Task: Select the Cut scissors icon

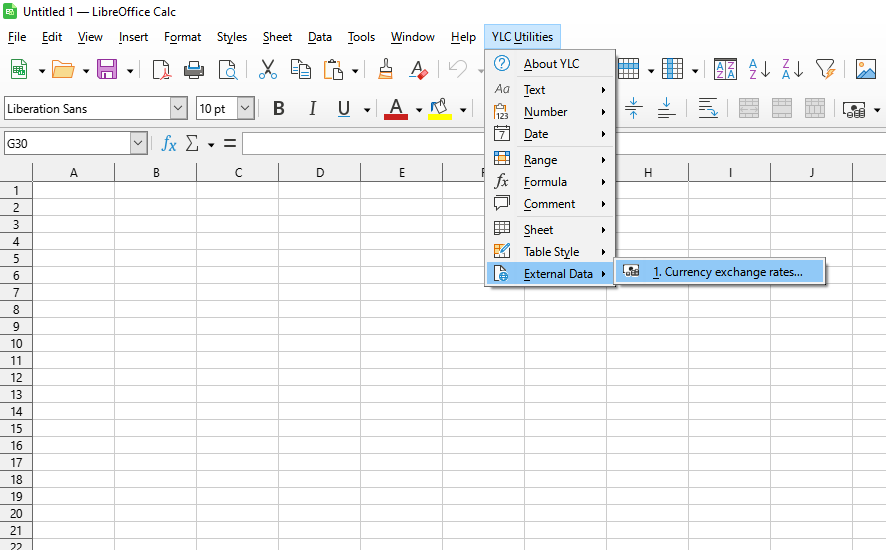Action: click(x=267, y=69)
